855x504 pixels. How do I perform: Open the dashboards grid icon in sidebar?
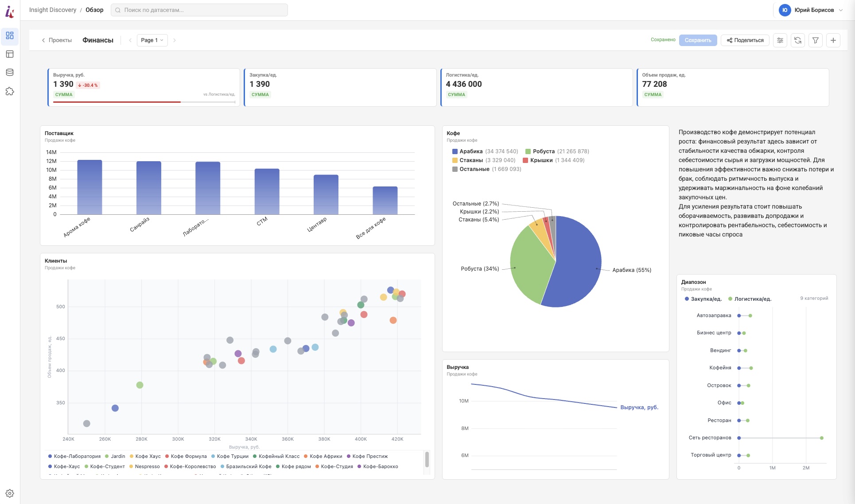[10, 36]
